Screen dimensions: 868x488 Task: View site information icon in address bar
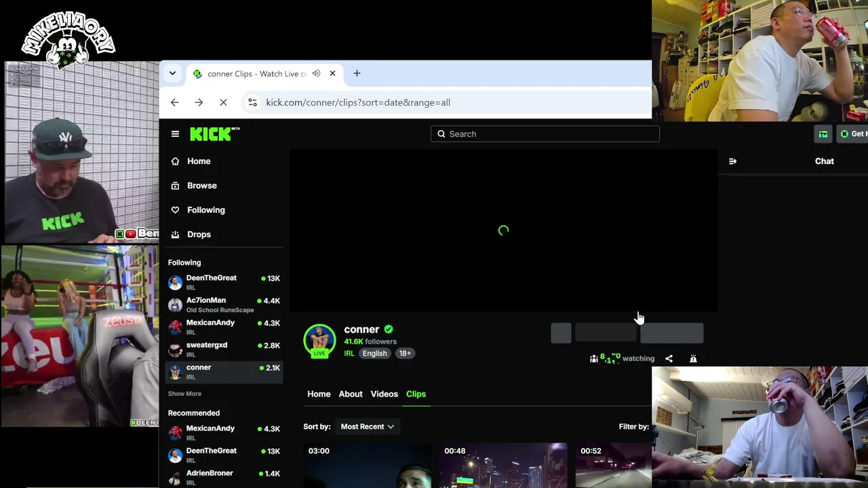point(252,102)
